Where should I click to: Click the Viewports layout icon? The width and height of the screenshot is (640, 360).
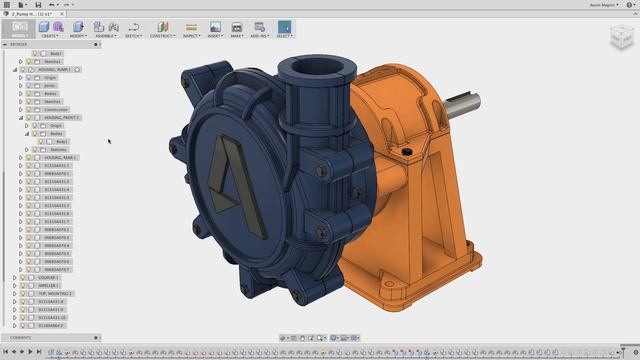click(x=355, y=338)
